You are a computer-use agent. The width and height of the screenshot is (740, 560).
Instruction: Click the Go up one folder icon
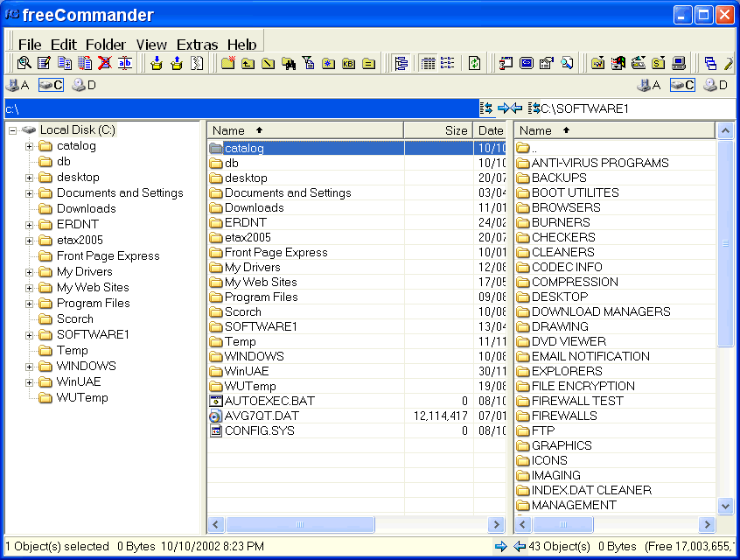(x=248, y=63)
